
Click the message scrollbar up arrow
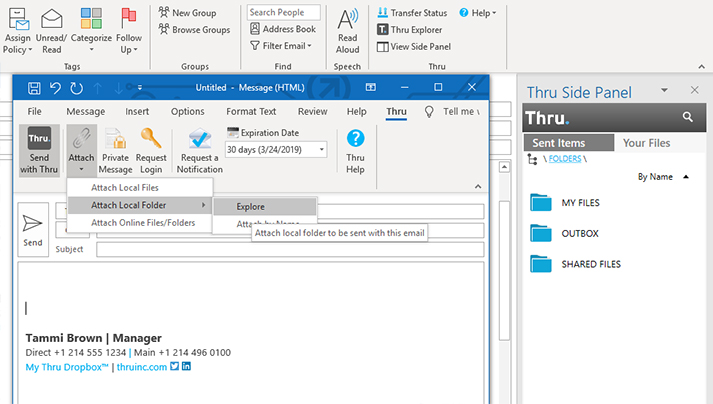504,167
